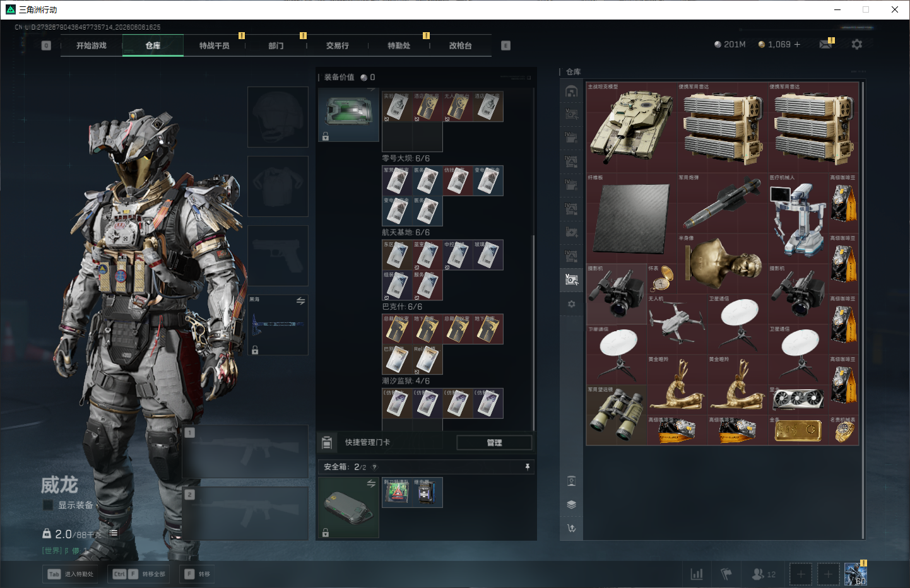Open the 特战干员 tab
This screenshot has width=910, height=588.
tap(215, 45)
